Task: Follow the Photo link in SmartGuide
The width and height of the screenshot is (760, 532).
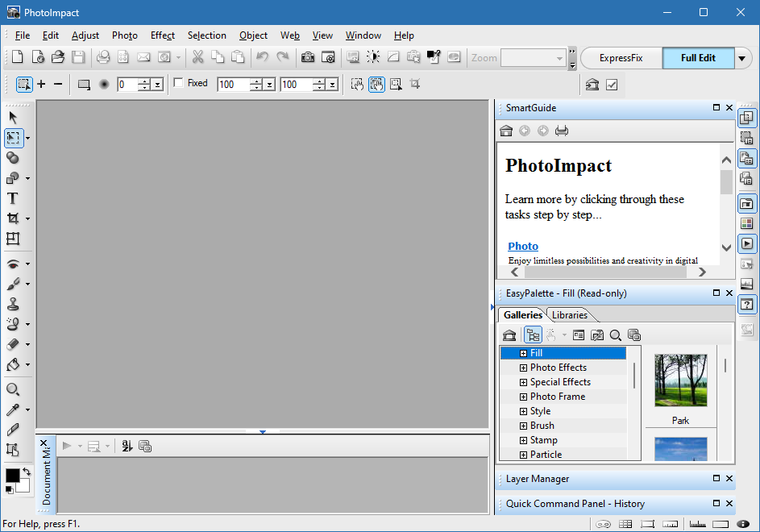Action: pyautogui.click(x=522, y=246)
